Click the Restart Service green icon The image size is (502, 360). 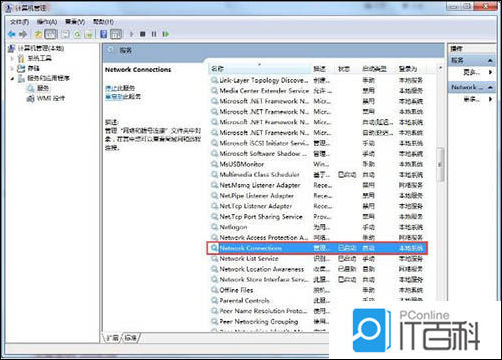166,34
